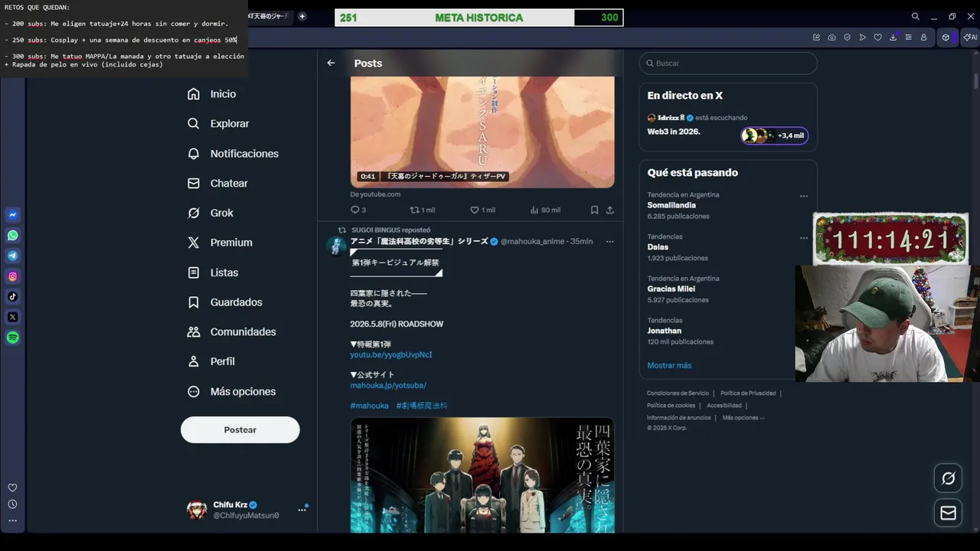Screen dimensions: 980x551
Task: Open the downloads icon in browser toolbar
Action: [893, 37]
